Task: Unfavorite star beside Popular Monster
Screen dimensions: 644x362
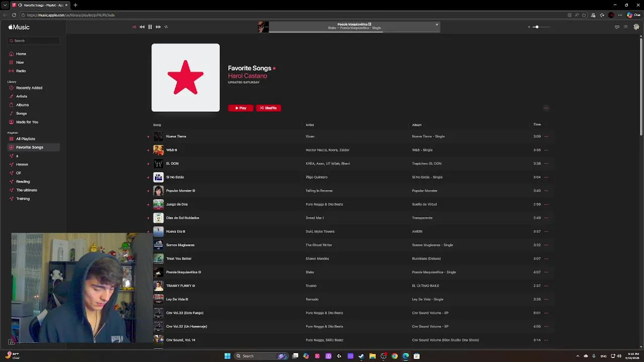Action: 148,191
